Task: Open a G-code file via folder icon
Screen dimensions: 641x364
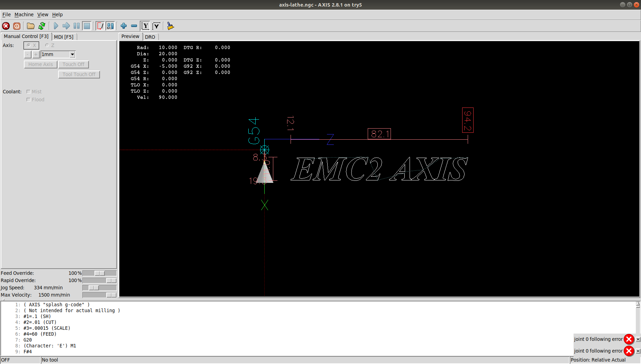Action: (x=31, y=26)
